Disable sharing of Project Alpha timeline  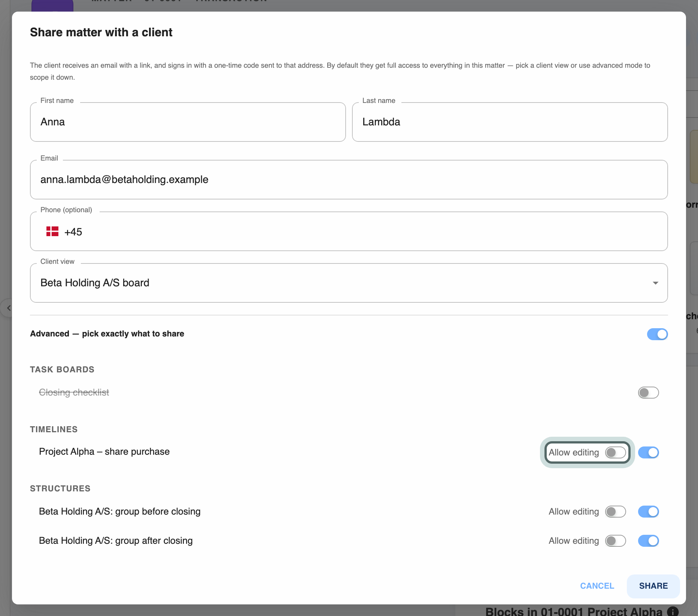(648, 452)
